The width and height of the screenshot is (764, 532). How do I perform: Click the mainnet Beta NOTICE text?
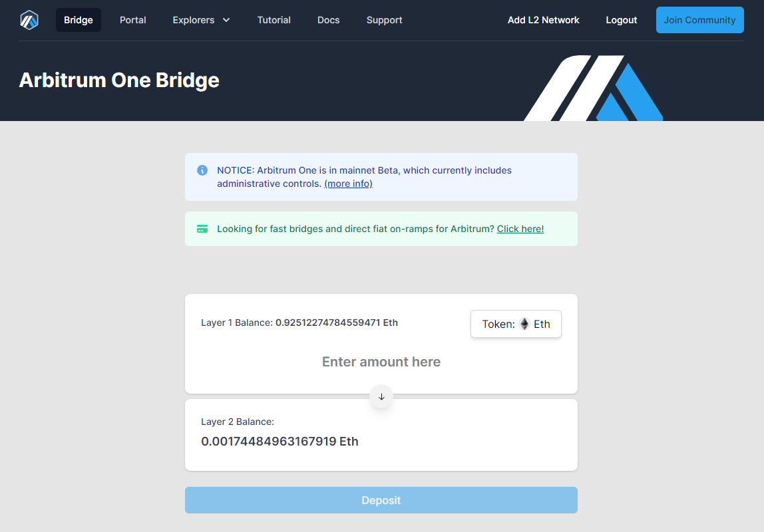pos(365,177)
